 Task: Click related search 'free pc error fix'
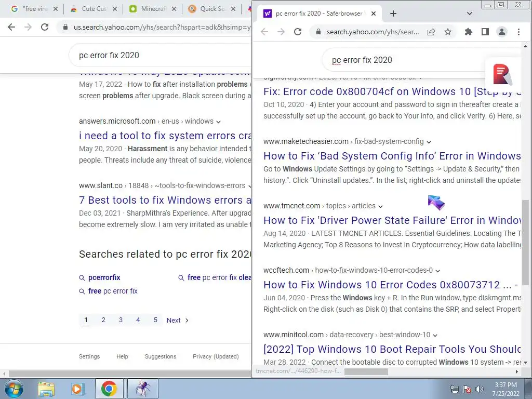point(113,291)
